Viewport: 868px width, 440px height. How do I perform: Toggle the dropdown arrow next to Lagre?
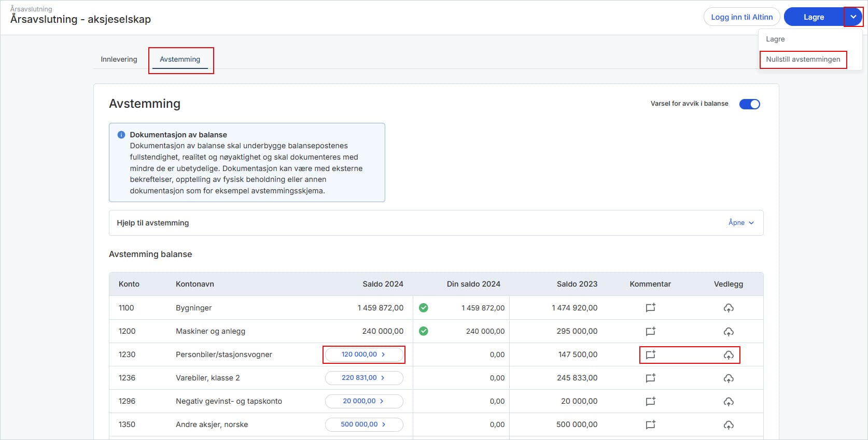[x=853, y=17]
